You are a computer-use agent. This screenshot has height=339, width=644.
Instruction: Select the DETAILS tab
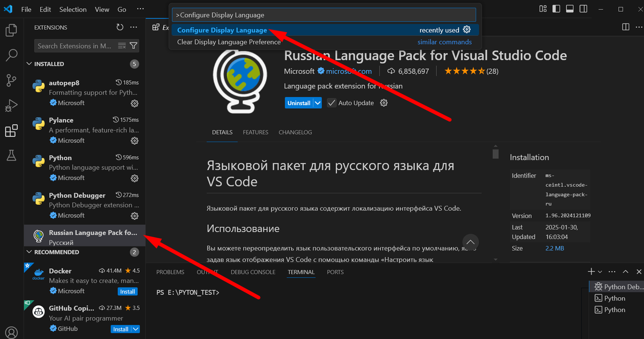[222, 132]
